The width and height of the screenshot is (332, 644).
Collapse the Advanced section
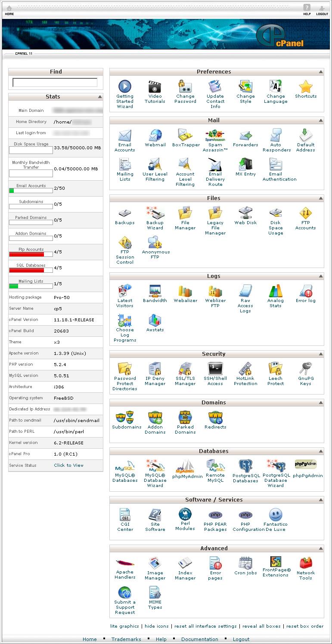(x=321, y=548)
